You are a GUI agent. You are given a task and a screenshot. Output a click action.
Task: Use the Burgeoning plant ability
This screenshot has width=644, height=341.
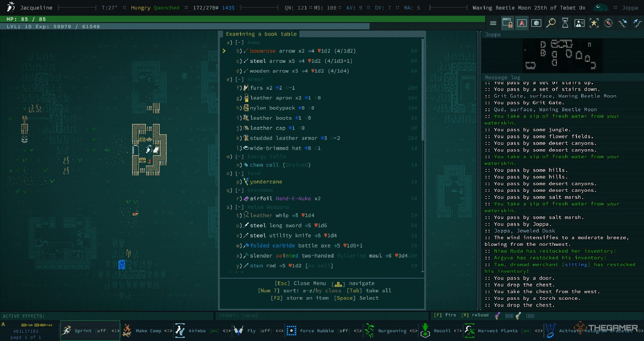click(x=391, y=331)
